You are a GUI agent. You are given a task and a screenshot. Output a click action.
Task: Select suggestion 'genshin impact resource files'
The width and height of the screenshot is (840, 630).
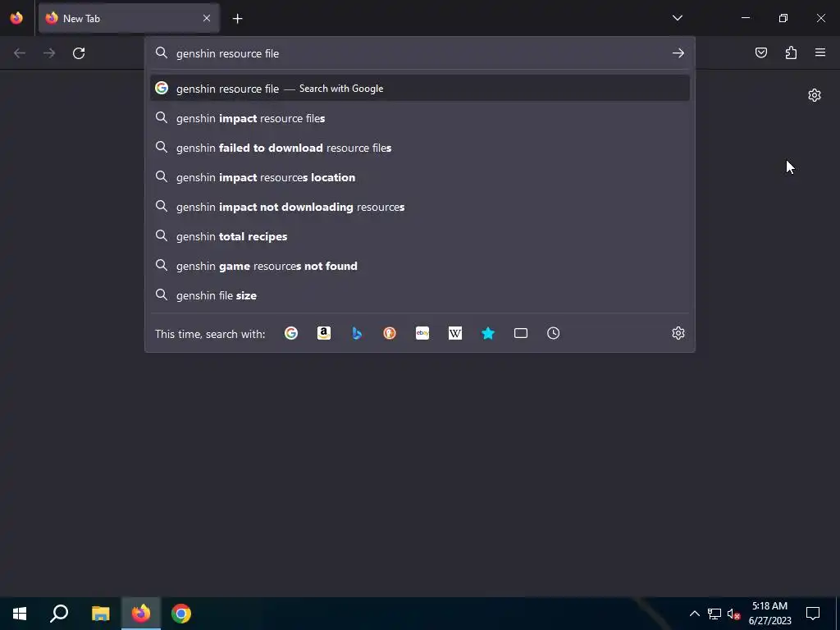coord(420,118)
